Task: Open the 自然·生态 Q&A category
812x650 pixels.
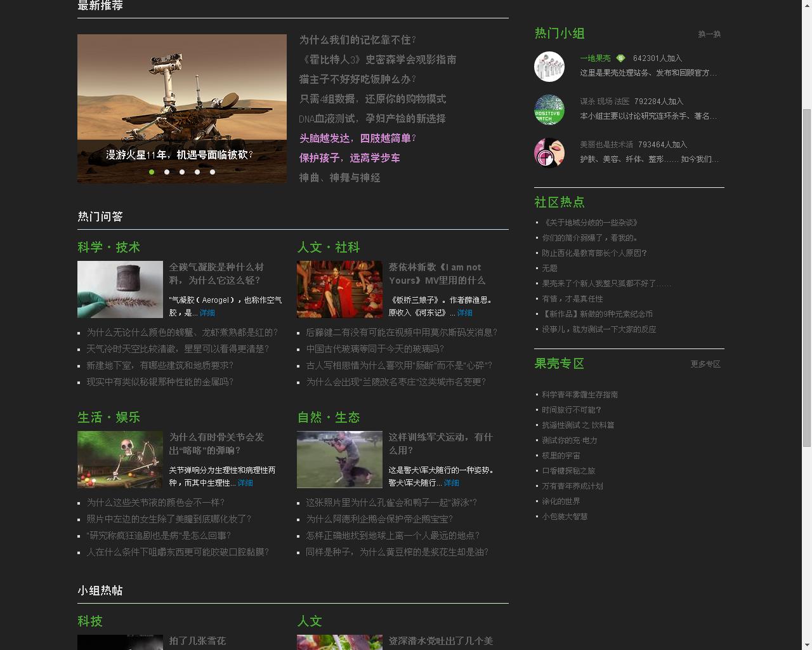Action: [x=329, y=418]
